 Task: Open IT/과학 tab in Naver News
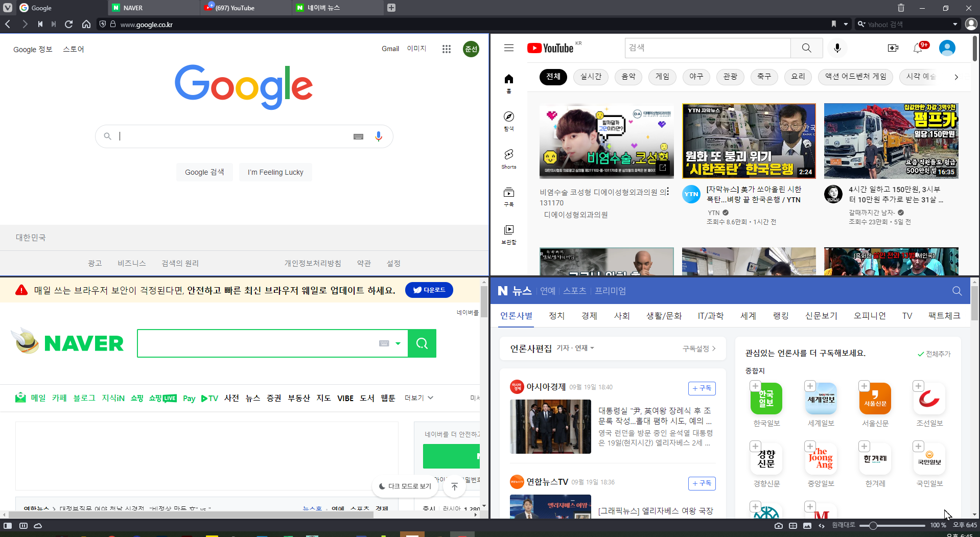coord(711,316)
